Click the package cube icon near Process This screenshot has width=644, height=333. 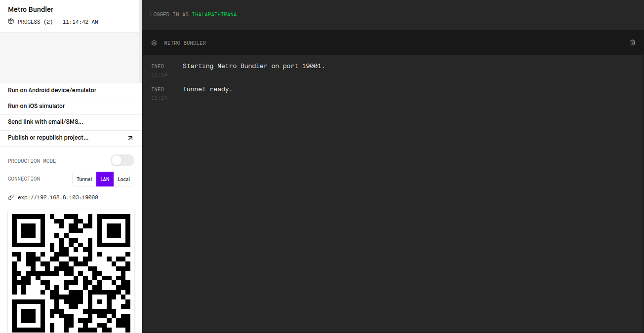click(x=11, y=22)
